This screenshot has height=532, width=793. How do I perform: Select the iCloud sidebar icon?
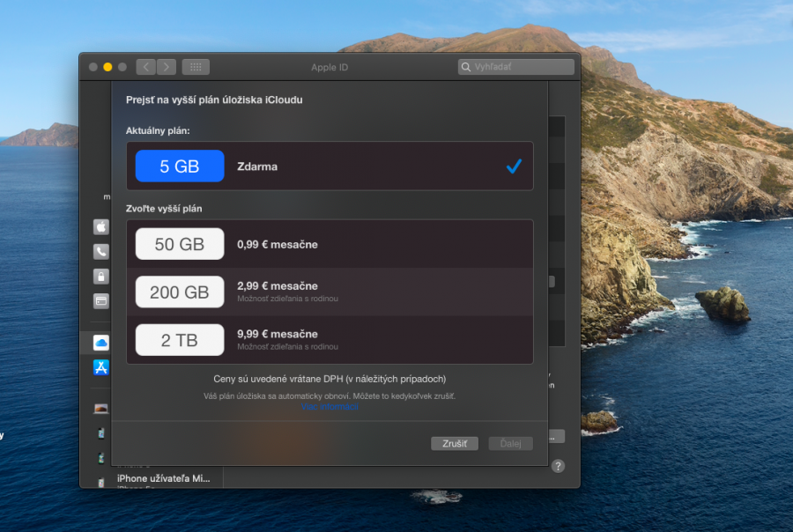[101, 343]
